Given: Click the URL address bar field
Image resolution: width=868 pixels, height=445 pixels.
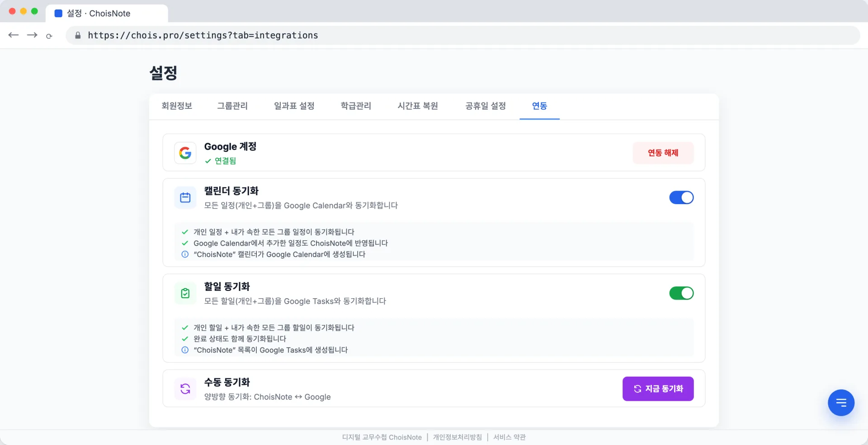Looking at the screenshot, I should (463, 35).
